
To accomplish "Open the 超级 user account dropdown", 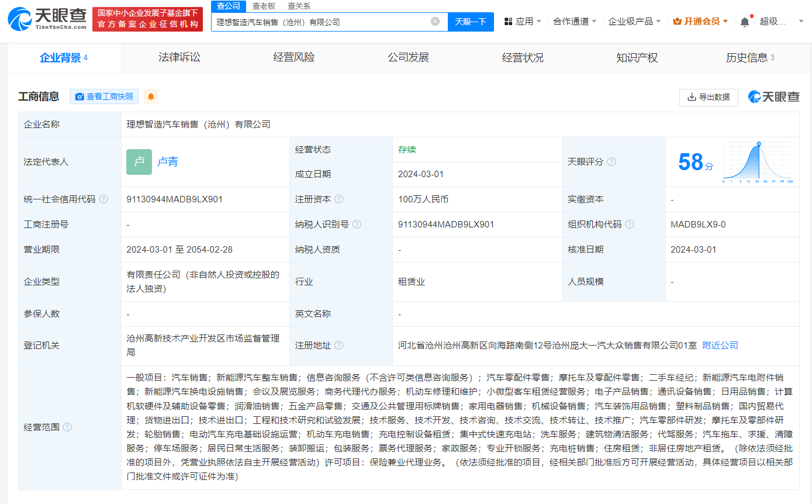I will 782,22.
